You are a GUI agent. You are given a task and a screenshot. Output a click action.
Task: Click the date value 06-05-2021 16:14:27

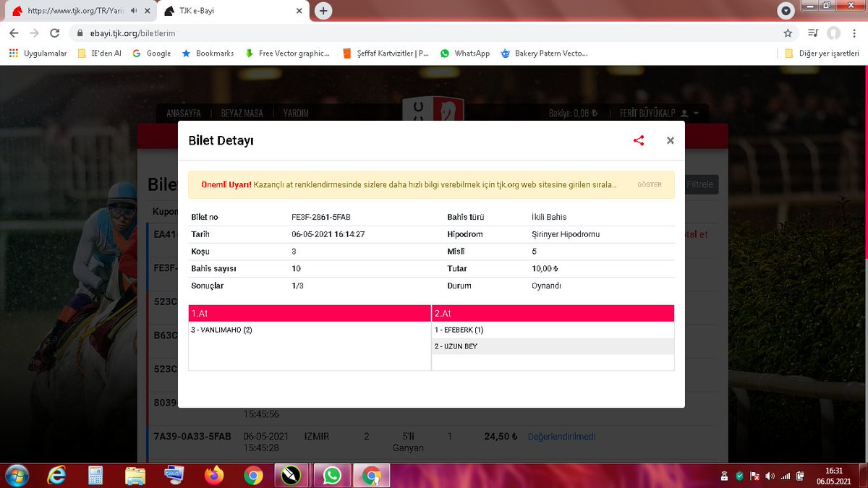coord(328,234)
